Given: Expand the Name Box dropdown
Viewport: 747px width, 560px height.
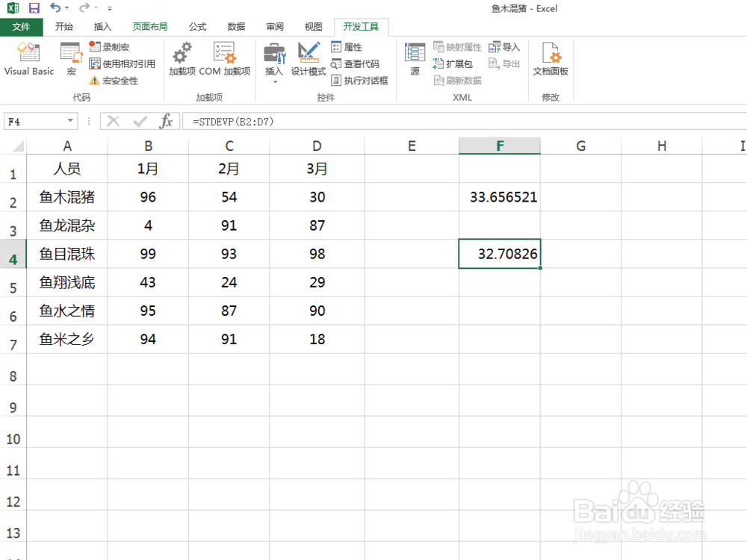Looking at the screenshot, I should 70,121.
